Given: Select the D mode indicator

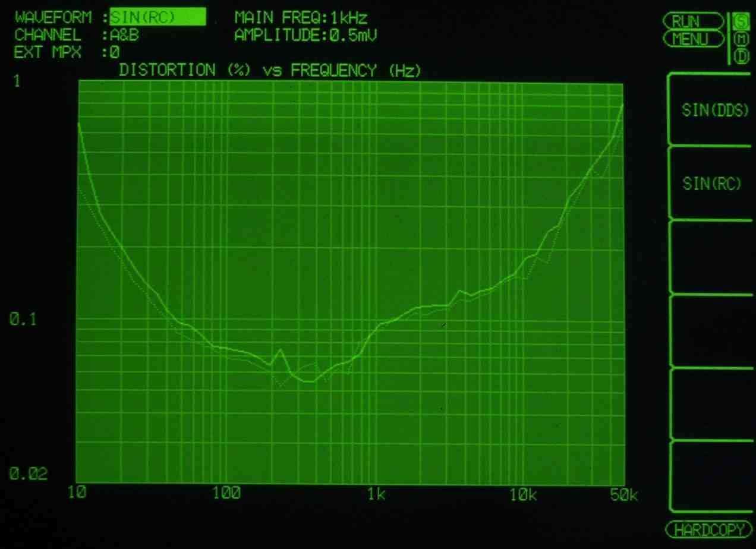Looking at the screenshot, I should coord(741,56).
